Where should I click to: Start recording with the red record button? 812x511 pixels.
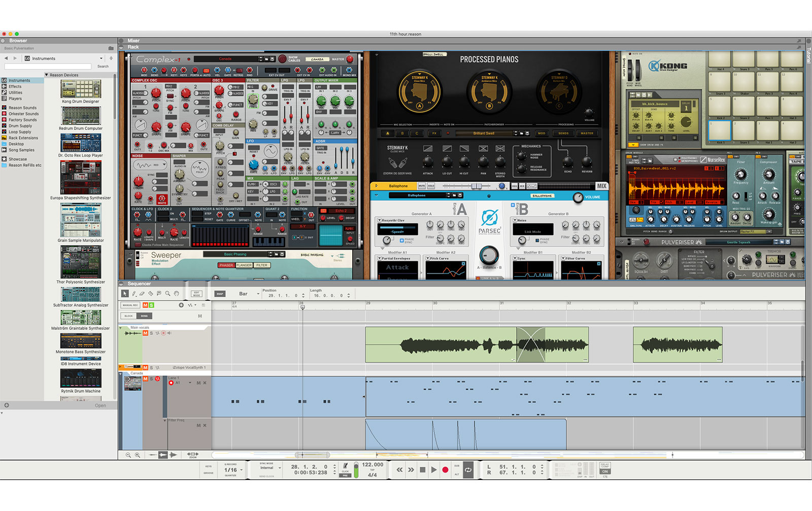(x=445, y=470)
